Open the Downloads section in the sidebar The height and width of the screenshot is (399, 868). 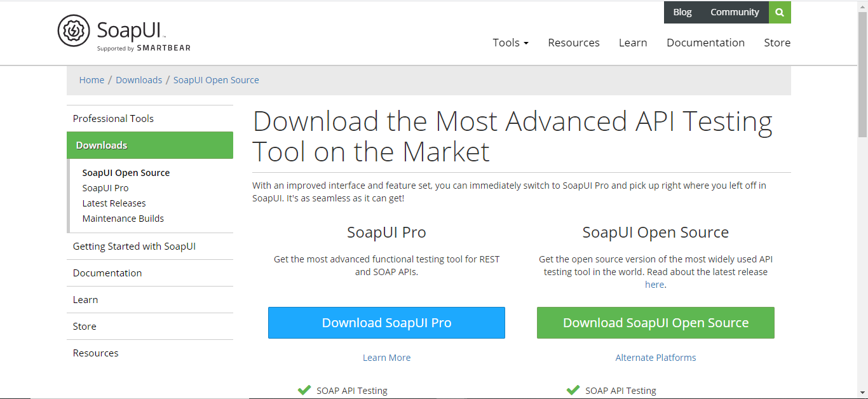102,145
